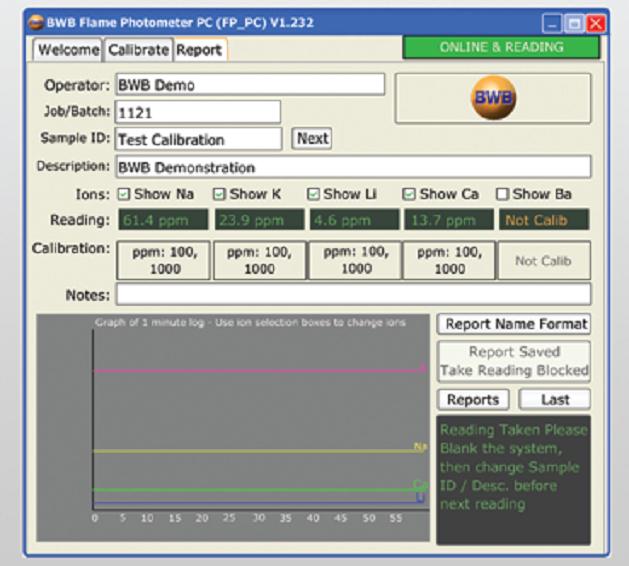
Task: Click the Na calibration ppm button
Action: (x=163, y=260)
